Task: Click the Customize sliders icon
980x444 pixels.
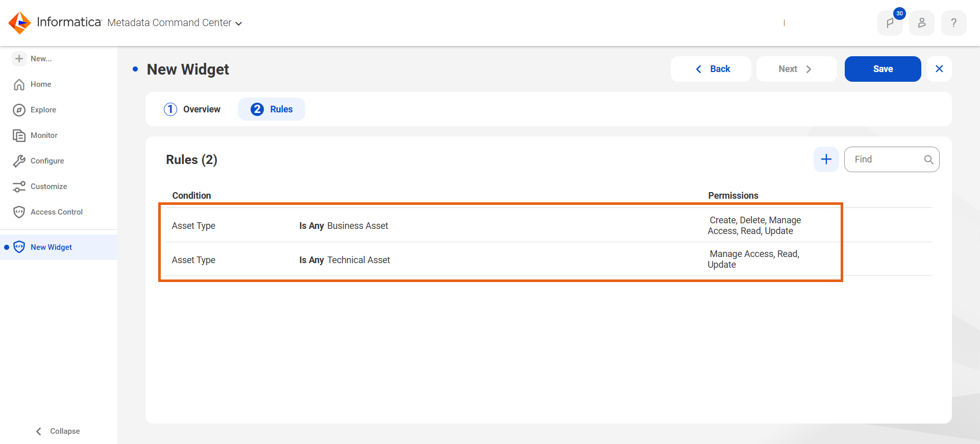Action: [19, 186]
